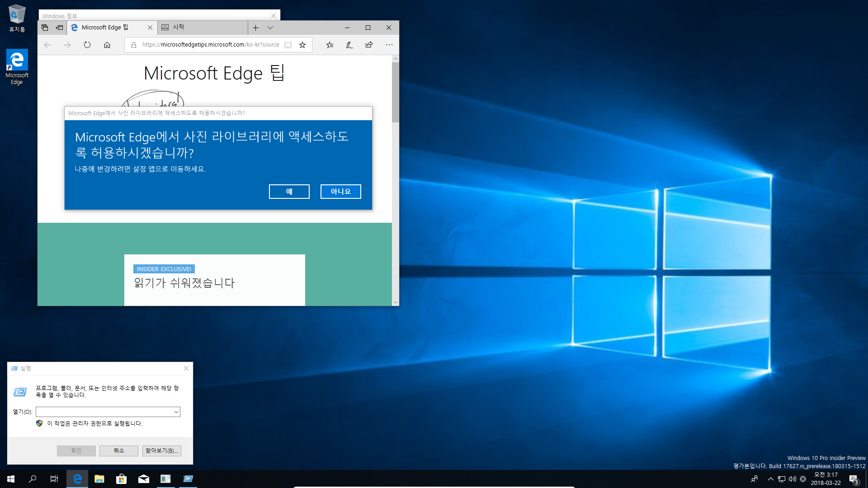
Task: Open the Microsoft Edge desktop shortcut
Action: pyautogui.click(x=17, y=67)
